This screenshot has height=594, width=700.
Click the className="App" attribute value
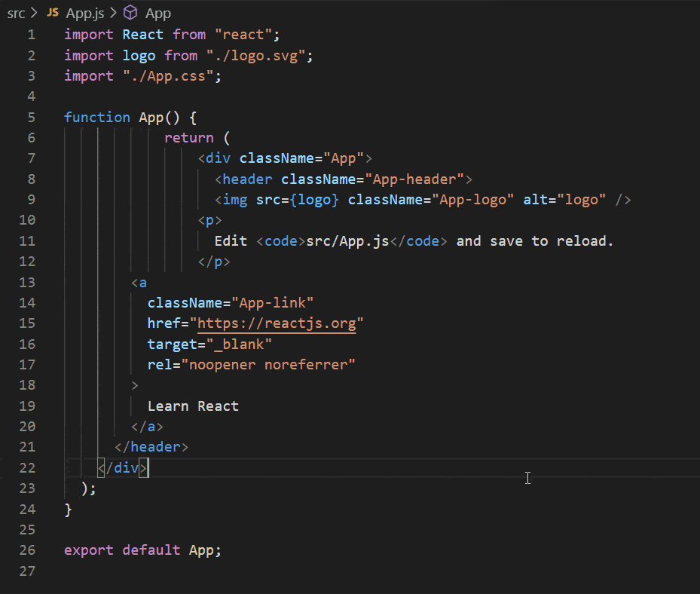pyautogui.click(x=344, y=158)
